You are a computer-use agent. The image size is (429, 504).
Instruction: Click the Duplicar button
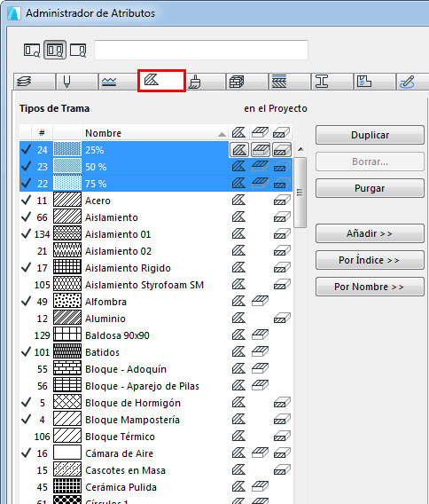coord(370,135)
